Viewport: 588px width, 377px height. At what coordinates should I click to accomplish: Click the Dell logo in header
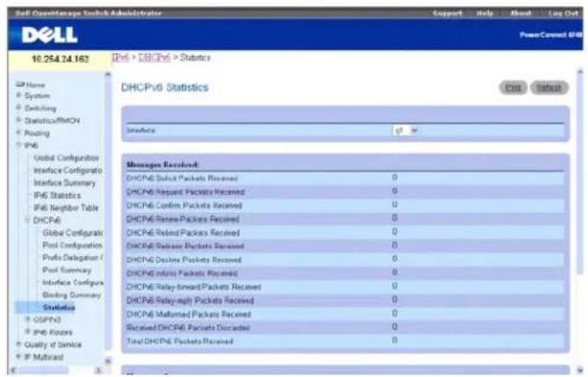[49, 35]
